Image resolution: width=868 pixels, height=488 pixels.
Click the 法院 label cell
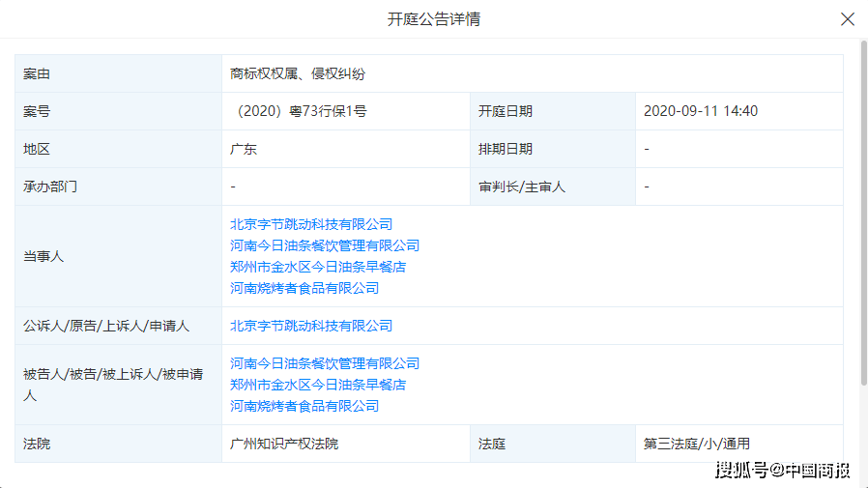point(119,444)
